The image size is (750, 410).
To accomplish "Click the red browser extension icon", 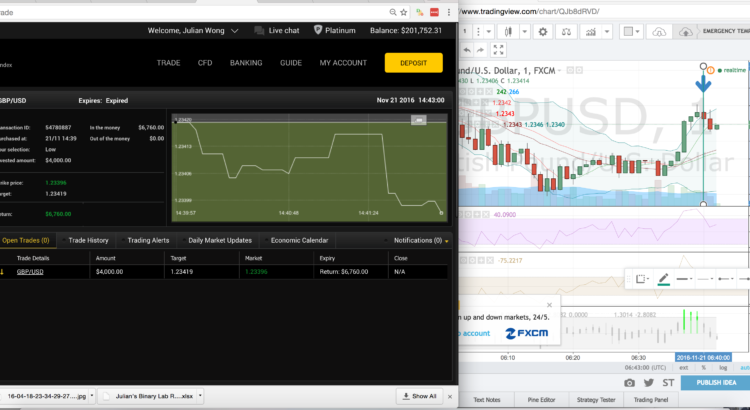I will (x=434, y=12).
